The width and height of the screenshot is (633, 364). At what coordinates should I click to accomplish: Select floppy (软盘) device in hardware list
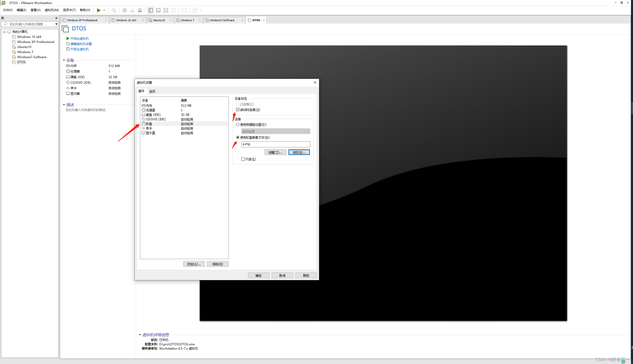[x=149, y=124]
